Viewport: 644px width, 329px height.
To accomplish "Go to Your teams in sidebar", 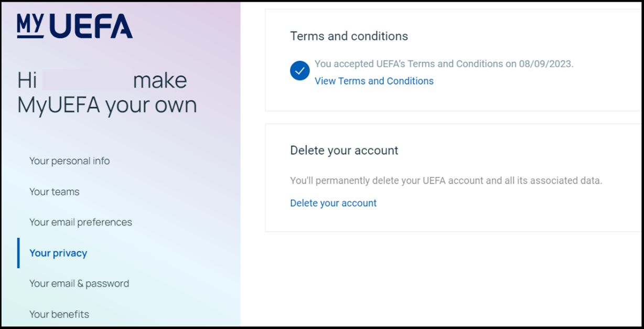I will 55,192.
